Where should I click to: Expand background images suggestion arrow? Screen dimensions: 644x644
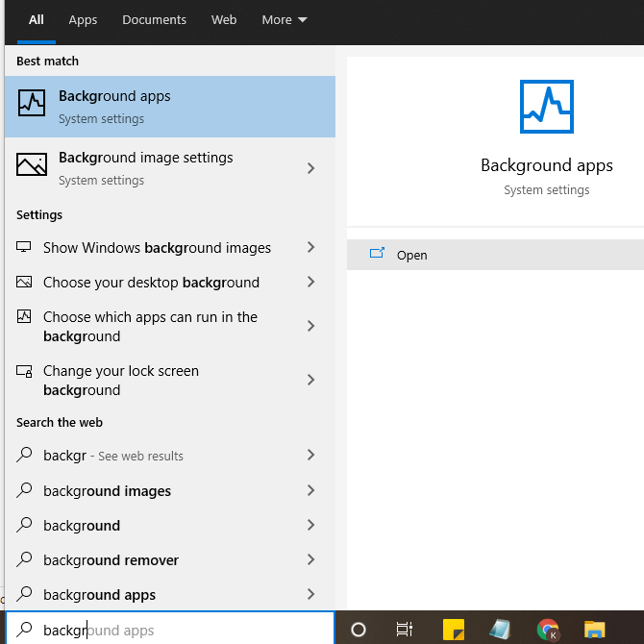pos(310,490)
